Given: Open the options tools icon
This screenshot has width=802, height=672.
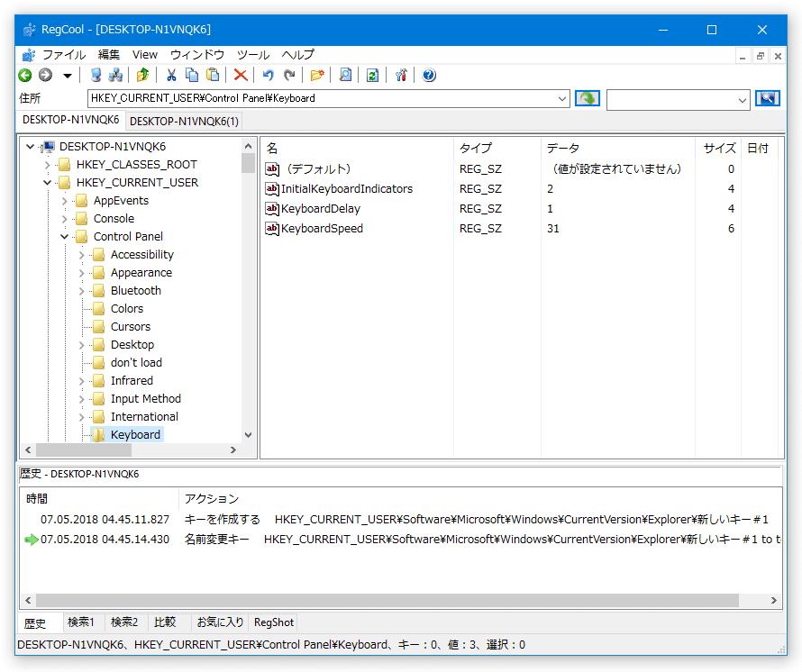Looking at the screenshot, I should pyautogui.click(x=401, y=76).
